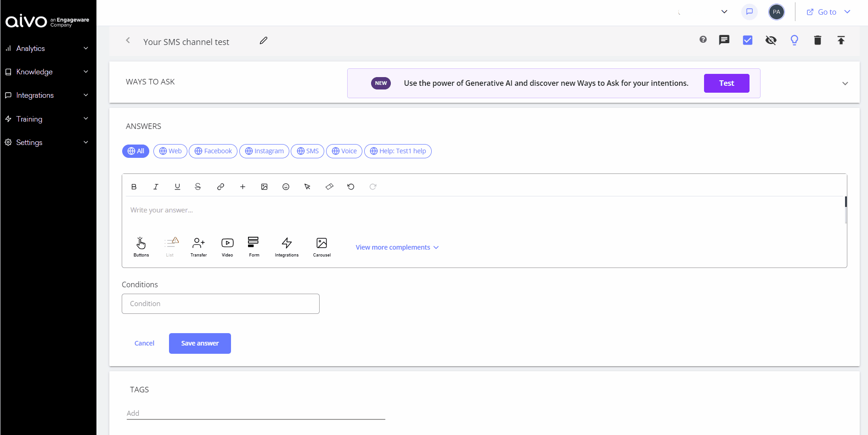Toggle strikethrough formatting
This screenshot has width=868, height=435.
click(x=198, y=187)
